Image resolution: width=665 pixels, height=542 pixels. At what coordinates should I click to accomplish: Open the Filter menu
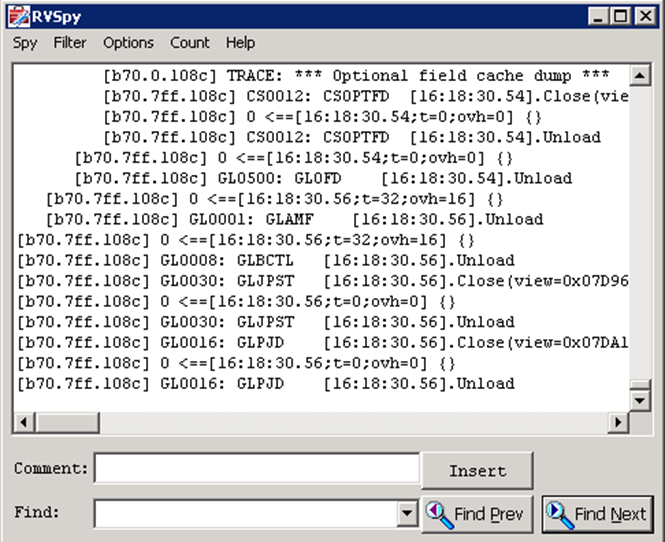pos(70,43)
